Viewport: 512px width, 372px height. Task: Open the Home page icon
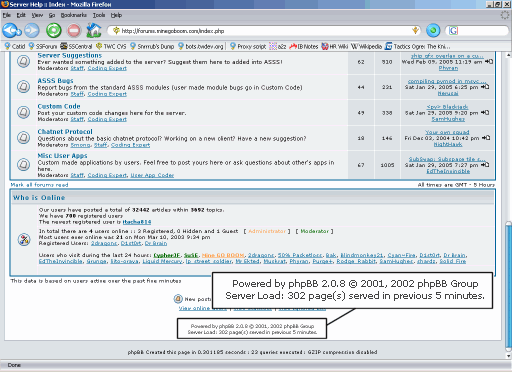[94, 30]
